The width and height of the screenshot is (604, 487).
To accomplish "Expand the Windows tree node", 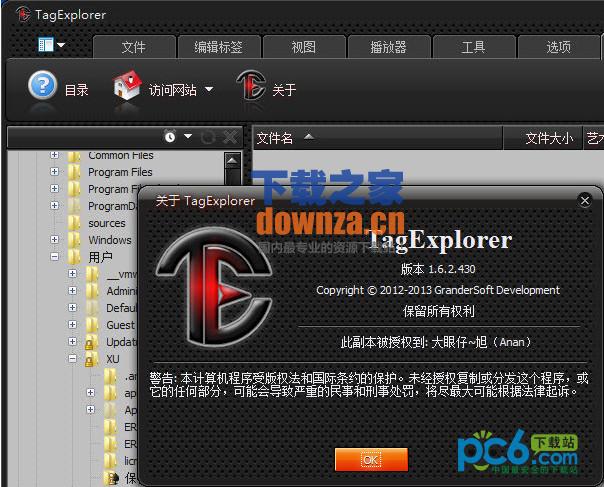I will coord(54,240).
